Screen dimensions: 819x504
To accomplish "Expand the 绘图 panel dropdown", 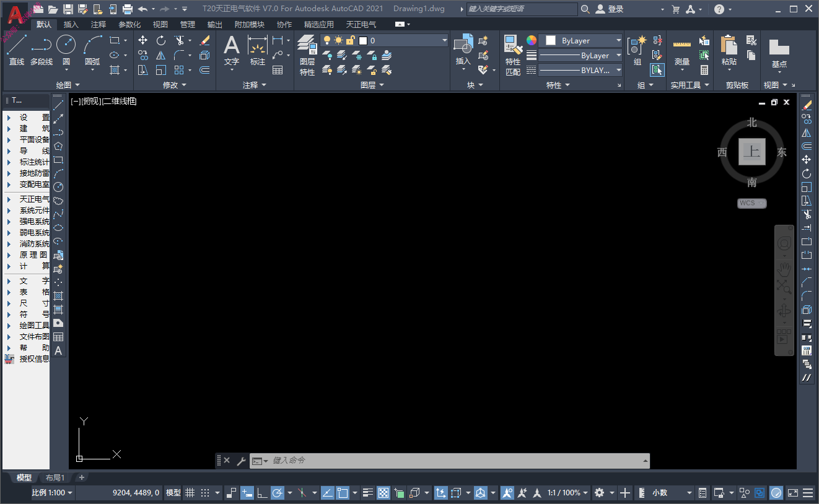I will 68,85.
